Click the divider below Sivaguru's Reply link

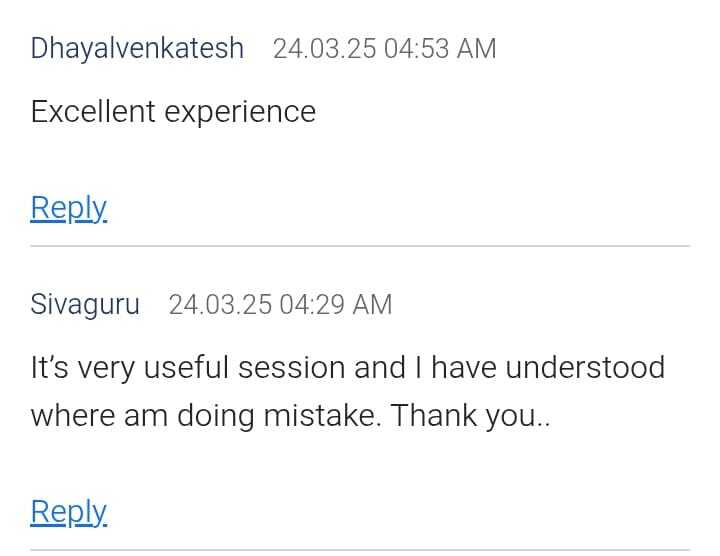click(360, 549)
